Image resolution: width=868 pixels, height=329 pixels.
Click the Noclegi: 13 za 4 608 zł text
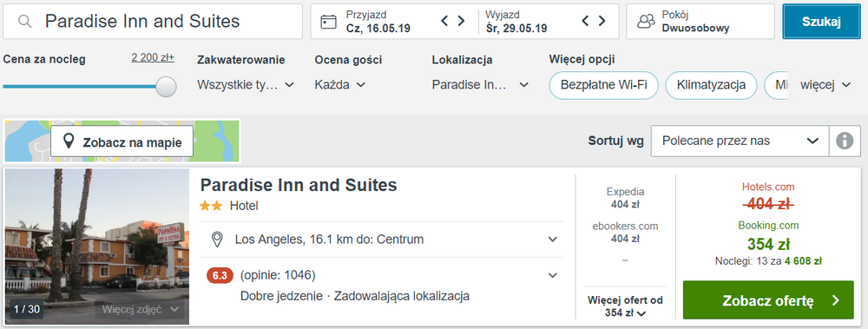coord(768,261)
